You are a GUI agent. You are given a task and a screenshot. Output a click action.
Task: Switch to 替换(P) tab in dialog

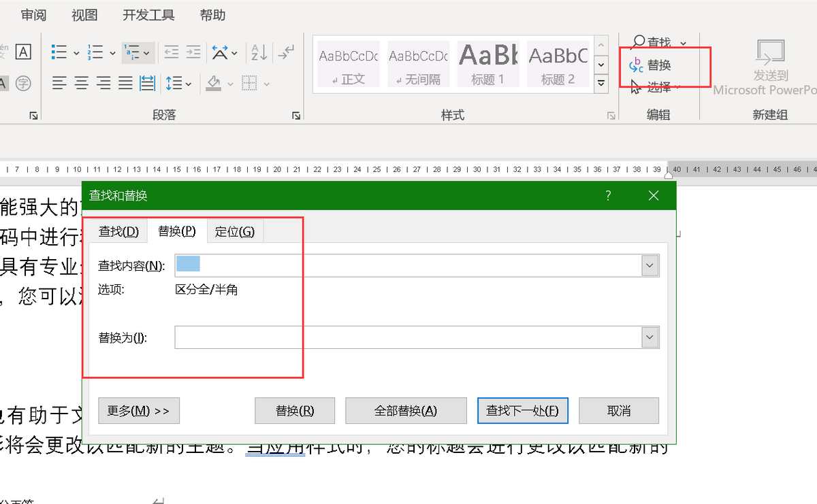click(x=177, y=231)
